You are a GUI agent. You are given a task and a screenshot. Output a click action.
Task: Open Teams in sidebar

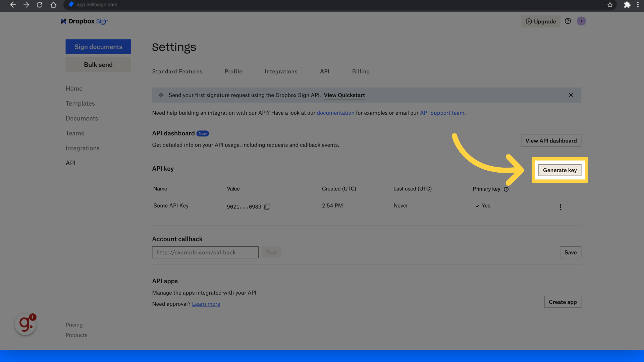click(x=75, y=133)
